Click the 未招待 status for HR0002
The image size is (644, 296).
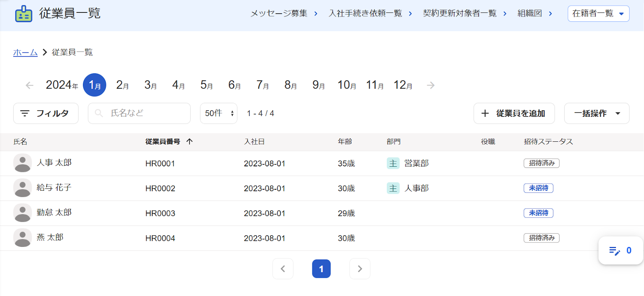pos(539,188)
